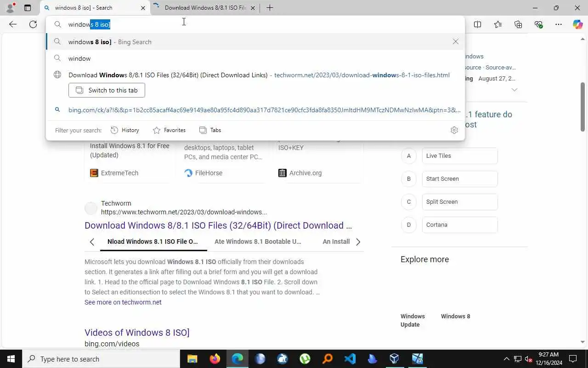The height and width of the screenshot is (368, 588).
Task: Show more result sections with right chevron
Action: (358, 241)
